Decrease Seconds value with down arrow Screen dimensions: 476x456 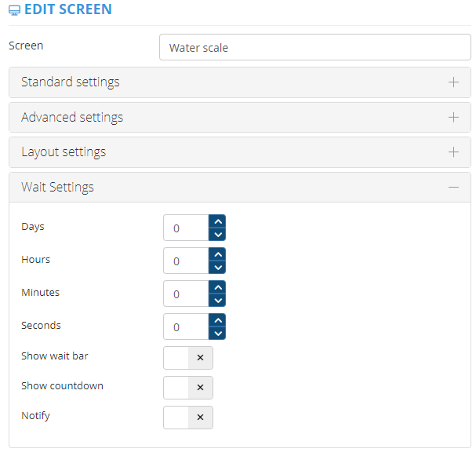pyautogui.click(x=218, y=333)
